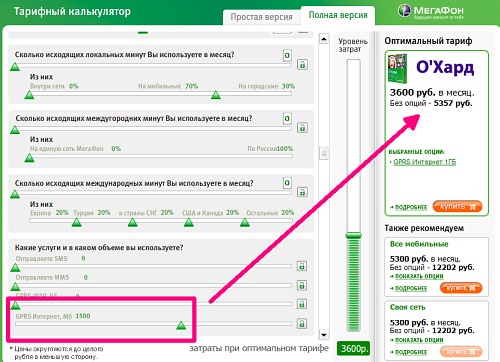
Task: Click scrollbar up arrow
Action: (x=324, y=39)
